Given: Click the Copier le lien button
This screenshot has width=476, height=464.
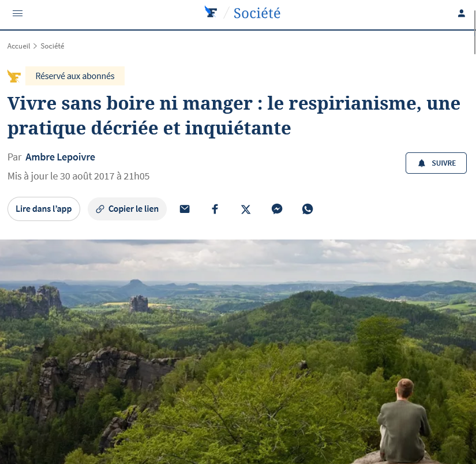Looking at the screenshot, I should tap(127, 209).
